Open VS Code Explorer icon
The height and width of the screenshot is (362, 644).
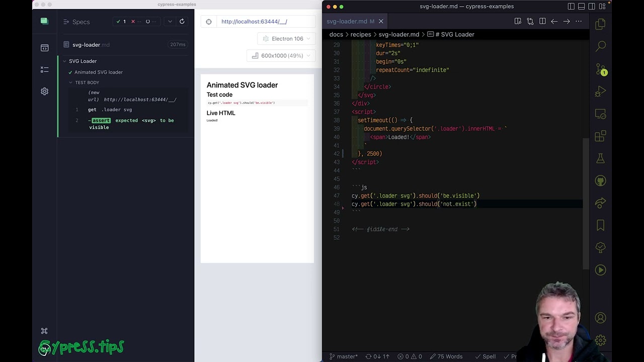[x=600, y=24]
